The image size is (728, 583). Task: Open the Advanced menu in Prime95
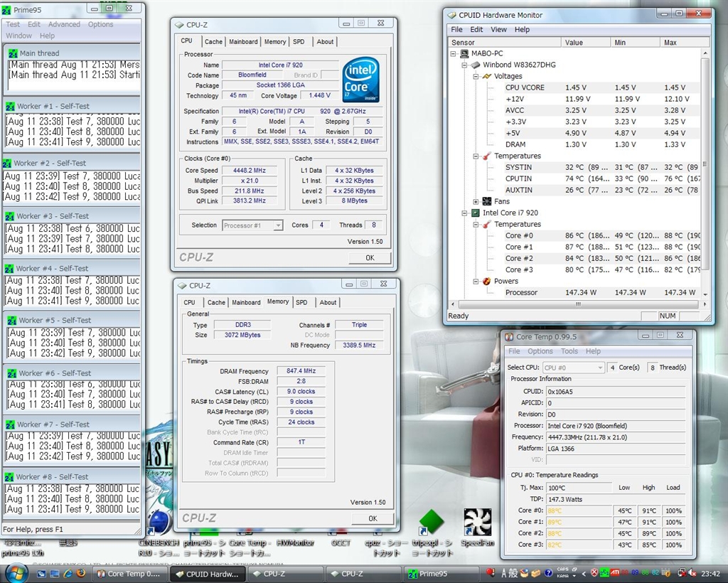[x=64, y=24]
